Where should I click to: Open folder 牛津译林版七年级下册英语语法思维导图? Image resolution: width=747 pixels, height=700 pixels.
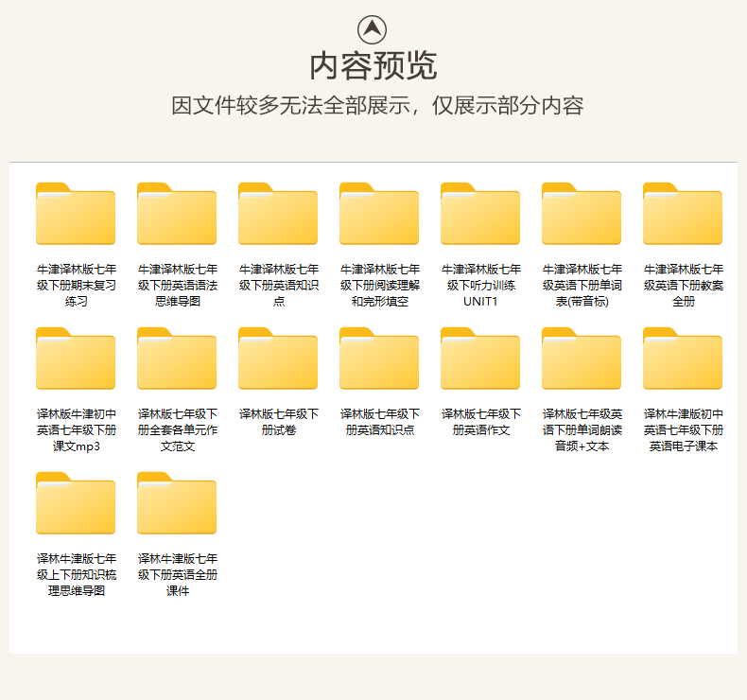[177, 214]
